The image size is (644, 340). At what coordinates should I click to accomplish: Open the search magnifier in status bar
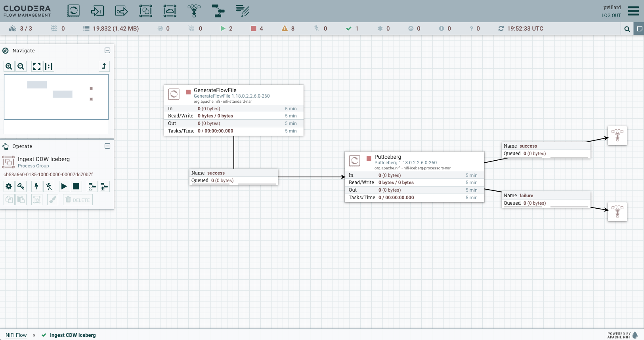[627, 29]
